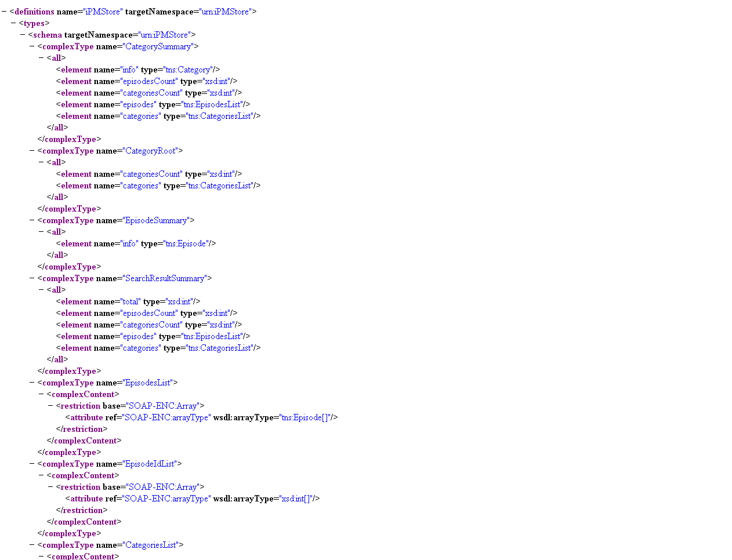Collapse complexType EpisodeSummary node

tap(32, 220)
